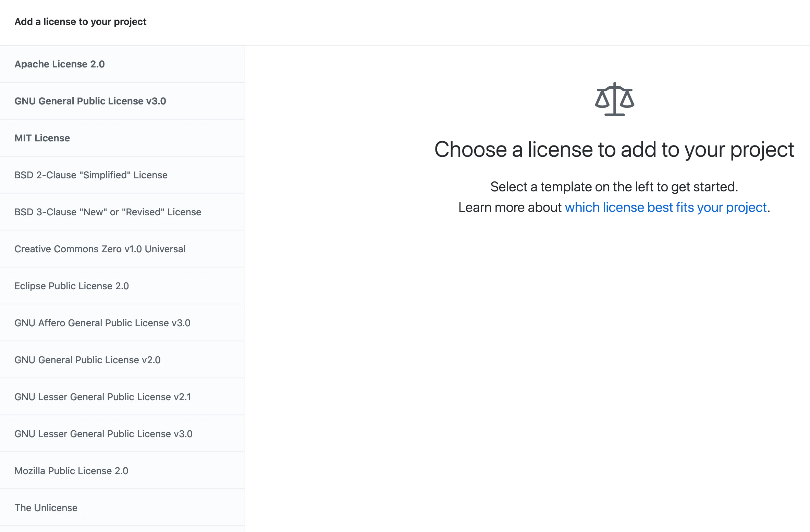Choose GNU General Public License v2.0
The height and width of the screenshot is (532, 810).
point(87,360)
